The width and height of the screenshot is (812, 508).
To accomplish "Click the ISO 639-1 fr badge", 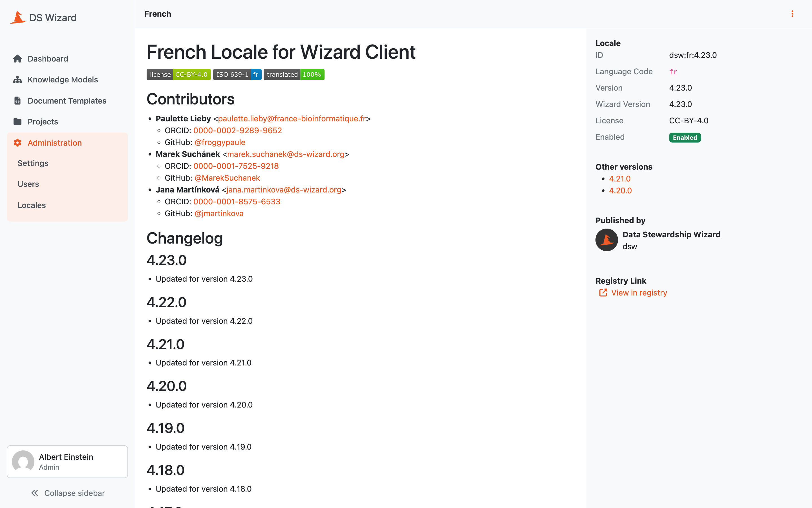I will (x=237, y=75).
